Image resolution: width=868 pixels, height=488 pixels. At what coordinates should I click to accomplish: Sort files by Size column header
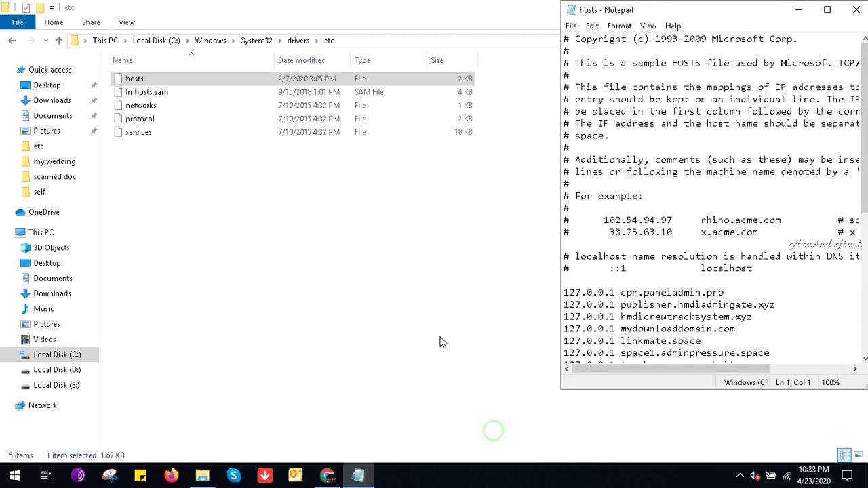pyautogui.click(x=452, y=60)
